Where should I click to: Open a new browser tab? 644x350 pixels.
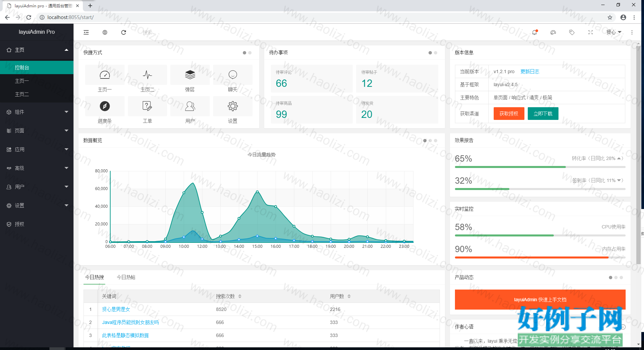pyautogui.click(x=90, y=6)
